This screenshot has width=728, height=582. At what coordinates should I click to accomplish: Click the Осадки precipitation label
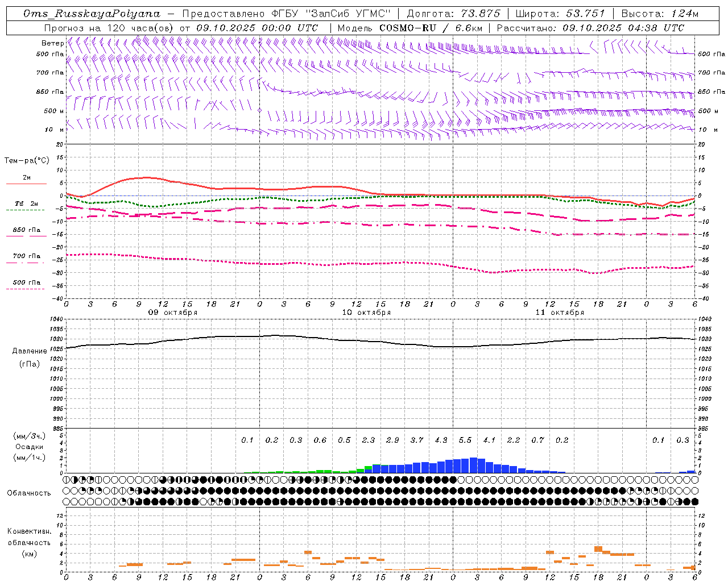pos(29,447)
